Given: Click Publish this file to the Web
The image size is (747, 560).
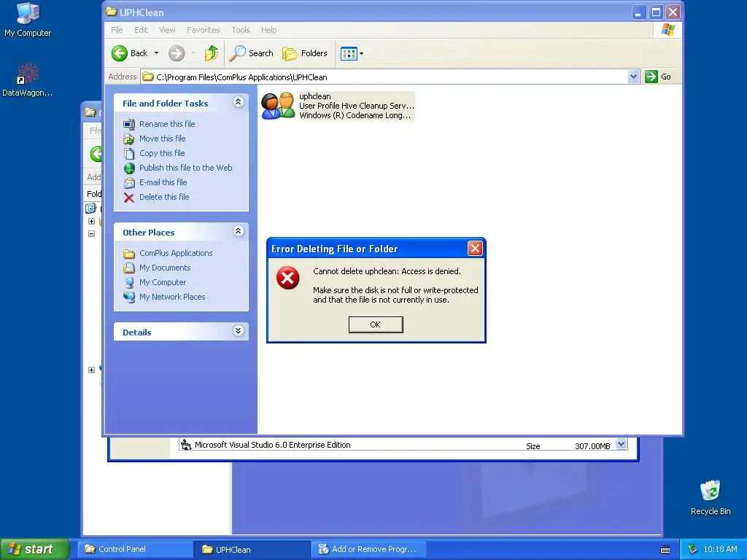Looking at the screenshot, I should click(x=186, y=168).
